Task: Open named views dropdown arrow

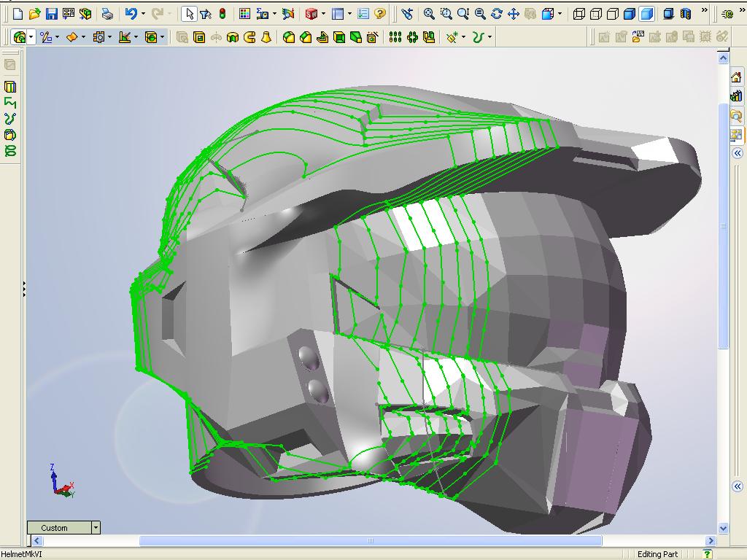Action: (560, 14)
